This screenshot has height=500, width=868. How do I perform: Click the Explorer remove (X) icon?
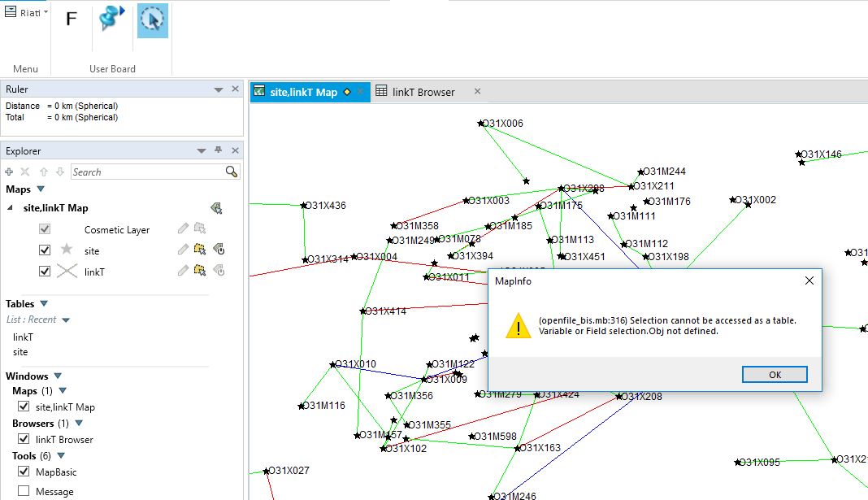click(x=25, y=172)
